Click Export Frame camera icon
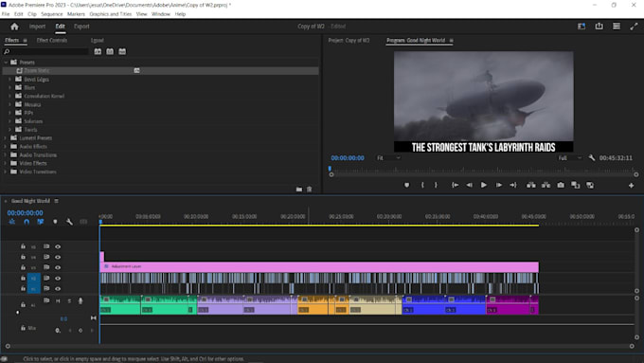 tap(561, 186)
